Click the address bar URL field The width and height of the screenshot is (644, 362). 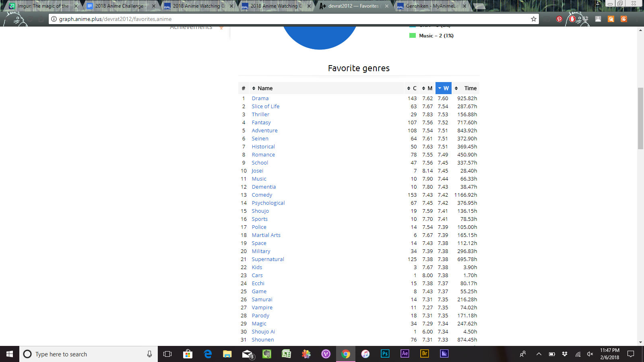point(282,19)
